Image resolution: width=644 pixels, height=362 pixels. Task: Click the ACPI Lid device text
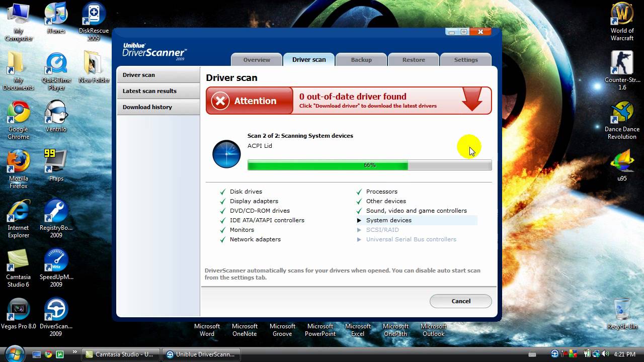coord(260,146)
